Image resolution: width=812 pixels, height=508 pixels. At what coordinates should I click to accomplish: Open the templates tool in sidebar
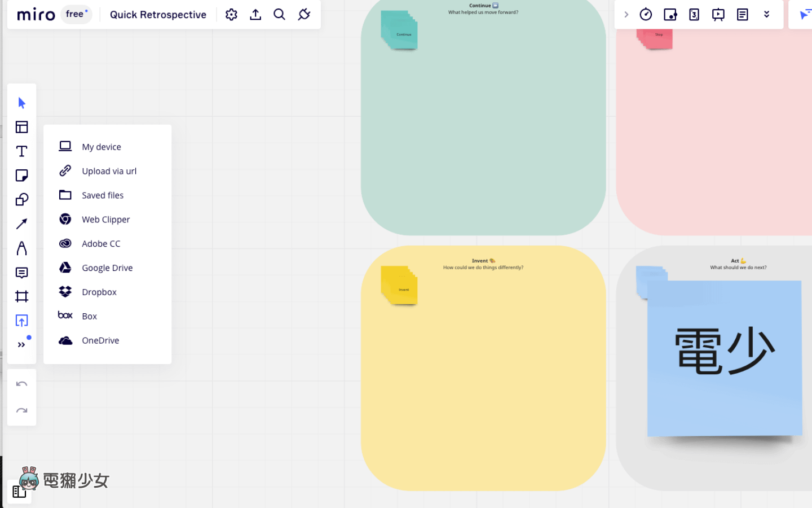point(21,127)
